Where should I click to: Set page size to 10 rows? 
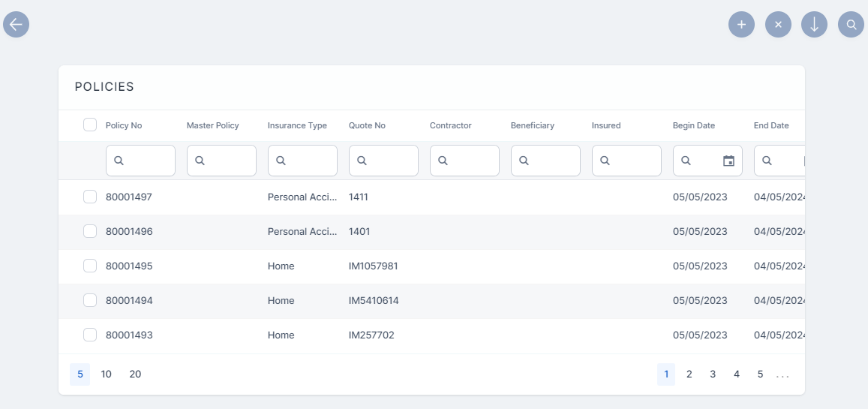(107, 374)
